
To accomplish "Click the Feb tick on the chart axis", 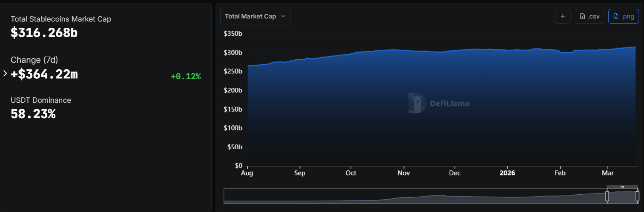I will (x=560, y=173).
